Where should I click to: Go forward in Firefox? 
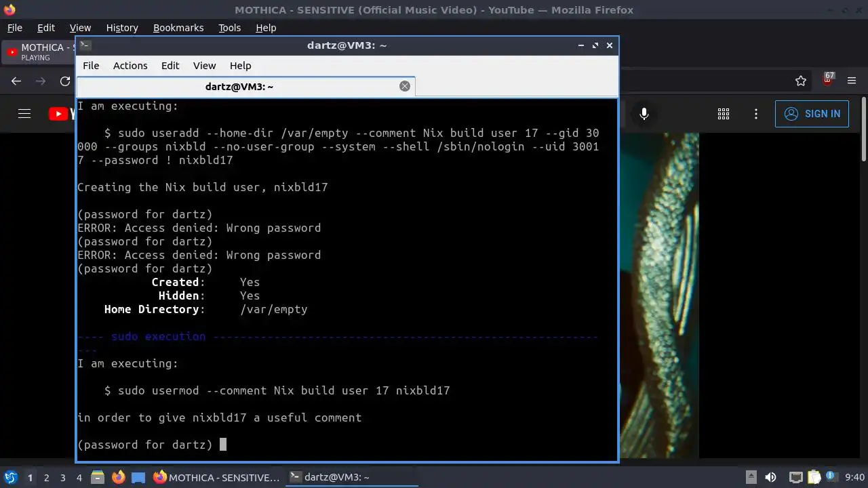coord(41,81)
